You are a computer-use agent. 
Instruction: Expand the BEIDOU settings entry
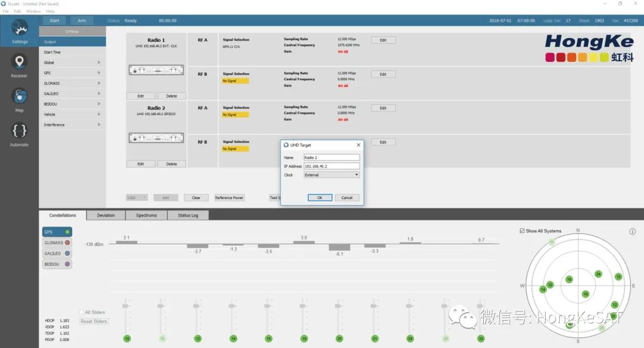72,104
